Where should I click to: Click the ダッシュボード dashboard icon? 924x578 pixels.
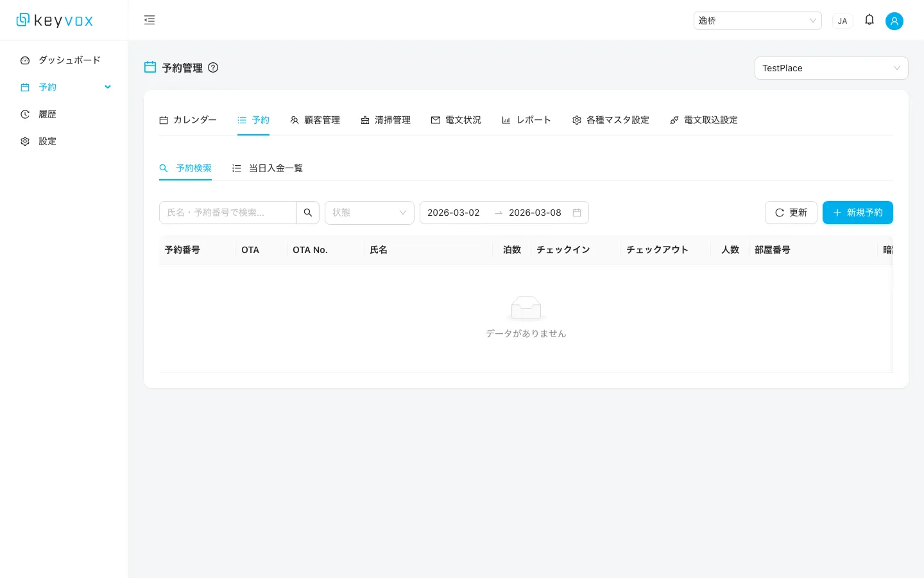(25, 60)
